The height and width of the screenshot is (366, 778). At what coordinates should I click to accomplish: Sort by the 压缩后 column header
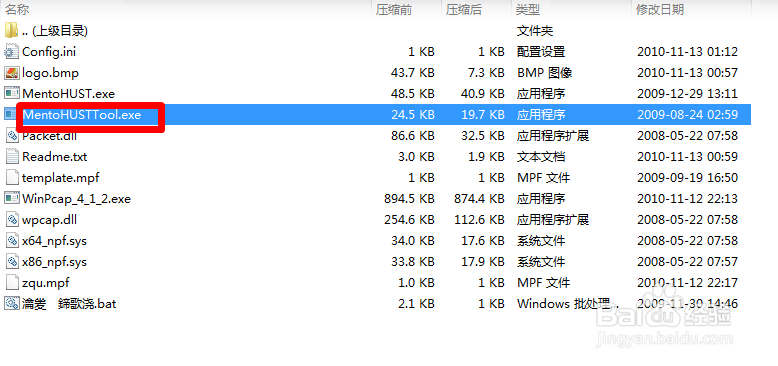point(463,9)
